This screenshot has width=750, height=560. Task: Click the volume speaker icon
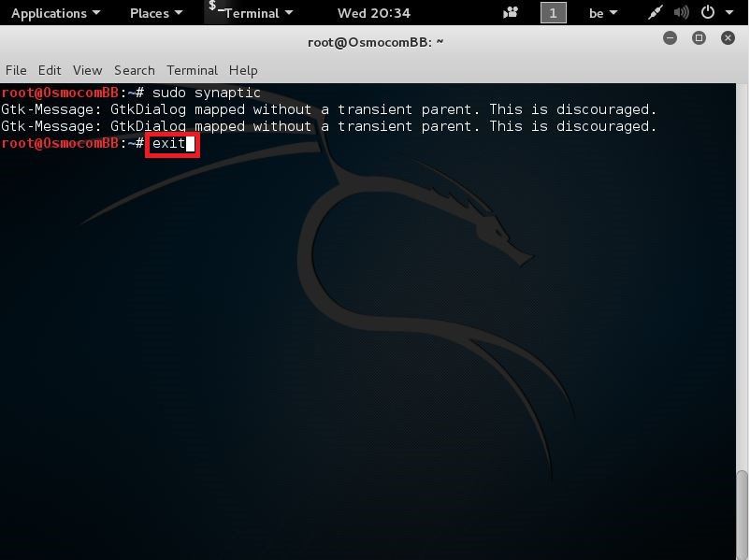point(681,12)
